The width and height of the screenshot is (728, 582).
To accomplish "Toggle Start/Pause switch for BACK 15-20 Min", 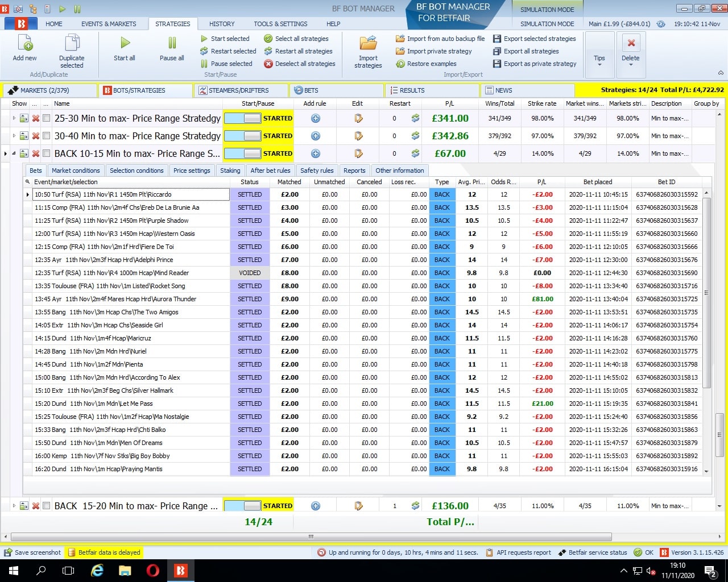I will click(x=243, y=506).
